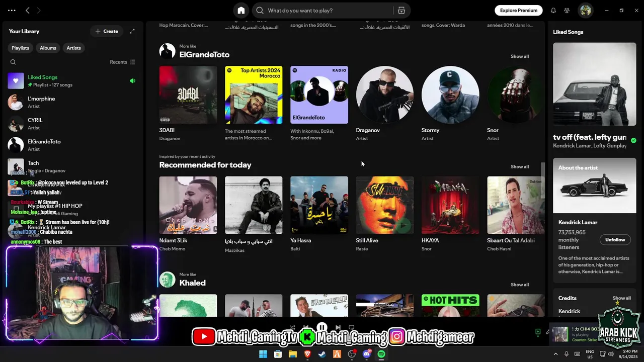
Task: Filter library by Playlists
Action: click(20, 48)
